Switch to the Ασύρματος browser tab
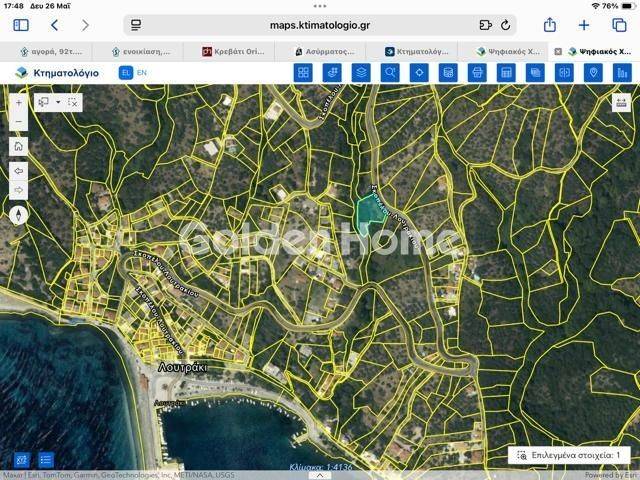640x480 pixels. click(326, 50)
